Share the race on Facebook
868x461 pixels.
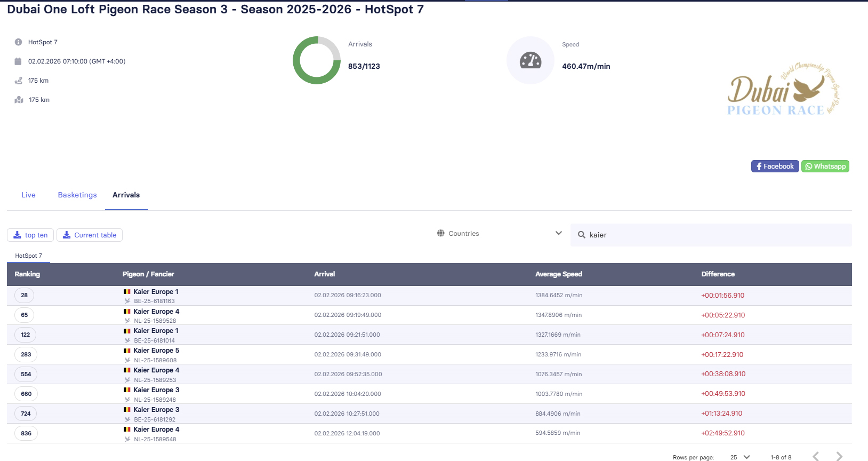point(775,166)
